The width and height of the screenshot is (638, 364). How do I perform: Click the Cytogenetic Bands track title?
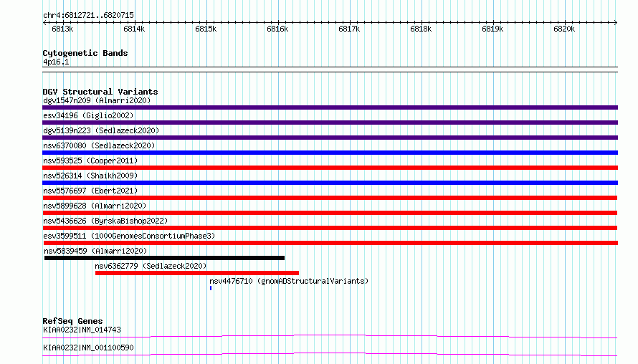coord(85,53)
